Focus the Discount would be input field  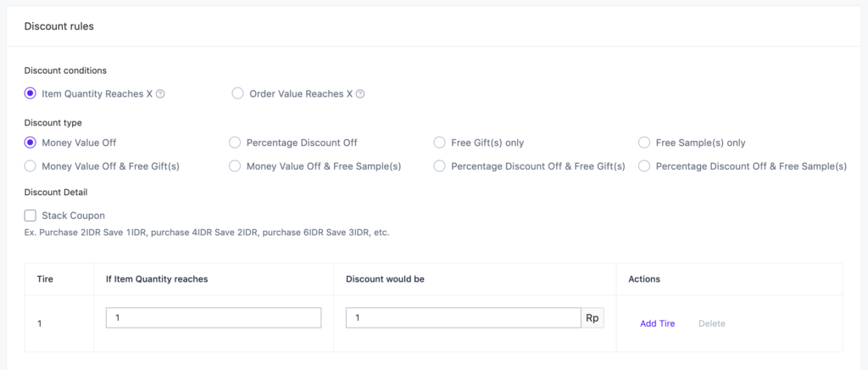point(464,318)
